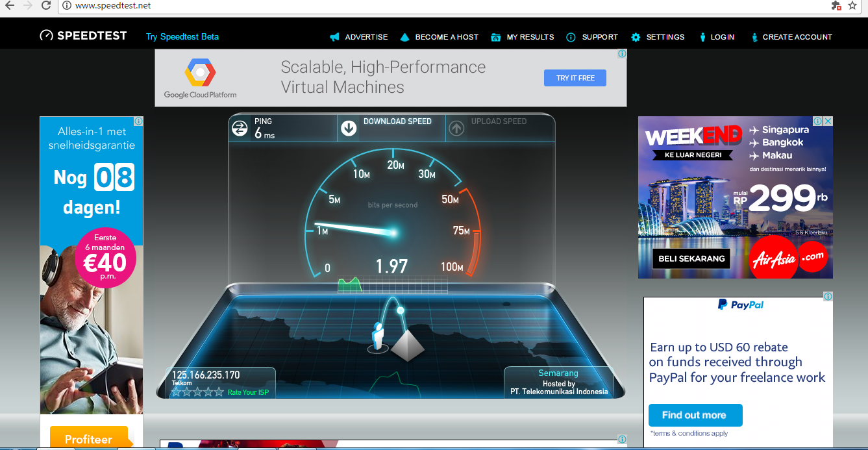Click DOWNLOAD SPEED label
868x450 pixels.
pos(397,121)
